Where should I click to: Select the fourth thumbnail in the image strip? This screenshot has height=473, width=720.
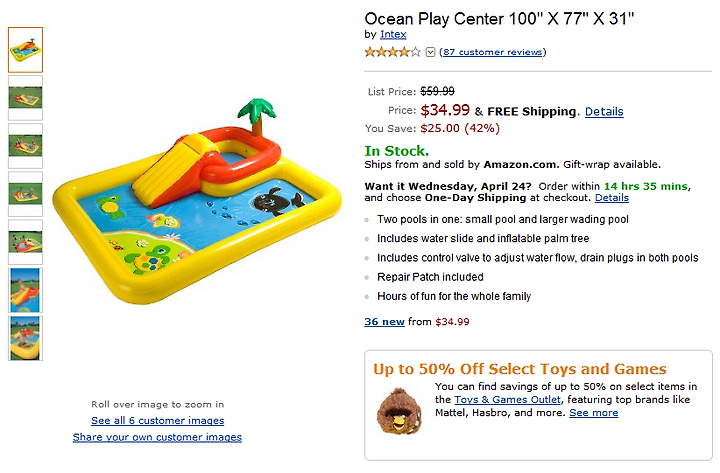click(25, 194)
